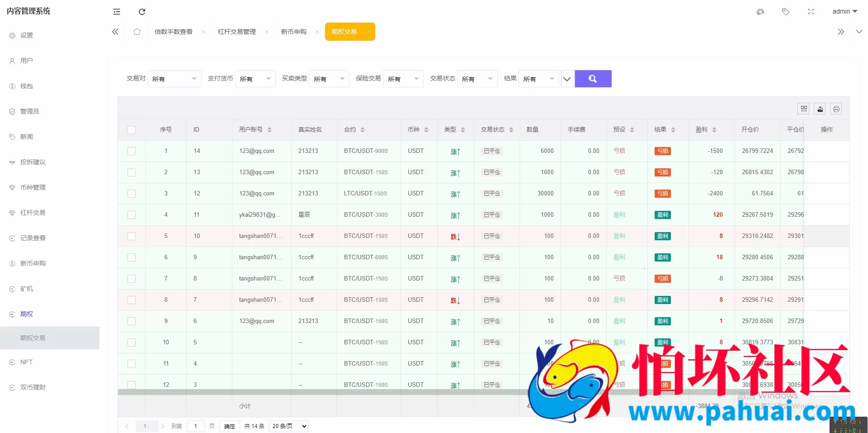
Task: Collapse the sidebar with the menu toggle icon
Action: pos(117,12)
